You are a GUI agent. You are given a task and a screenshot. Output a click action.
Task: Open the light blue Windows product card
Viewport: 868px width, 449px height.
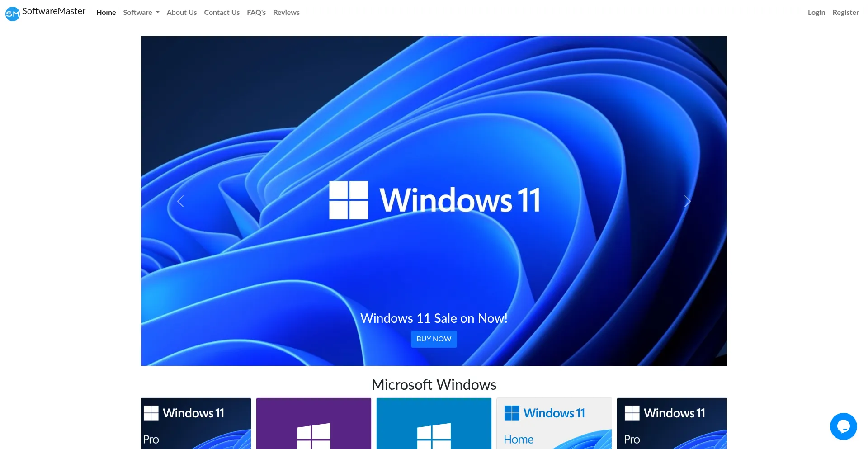pos(434,423)
